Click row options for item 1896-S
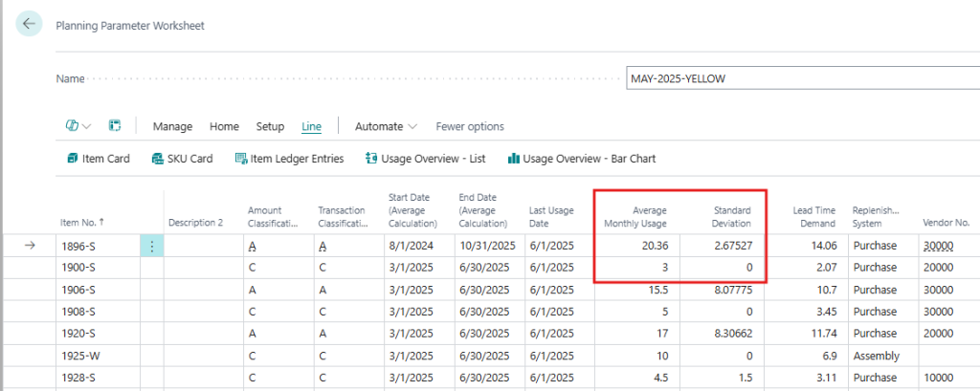 153,246
